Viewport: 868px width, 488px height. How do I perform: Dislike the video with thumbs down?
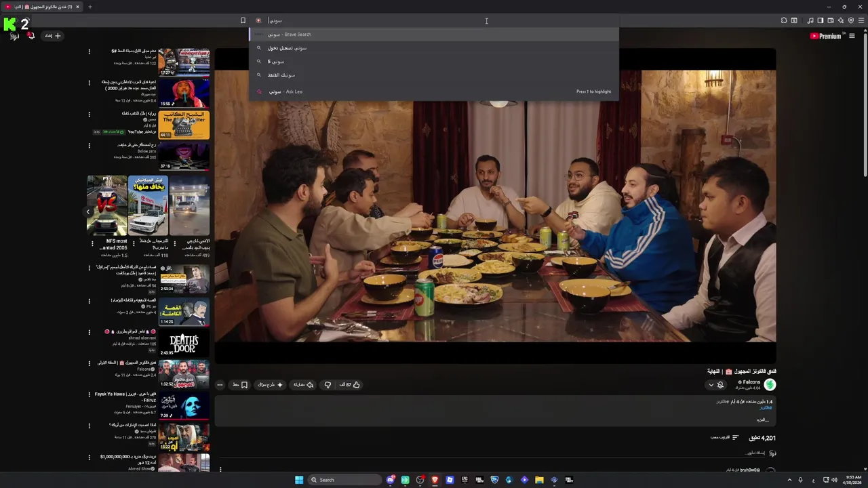(328, 385)
